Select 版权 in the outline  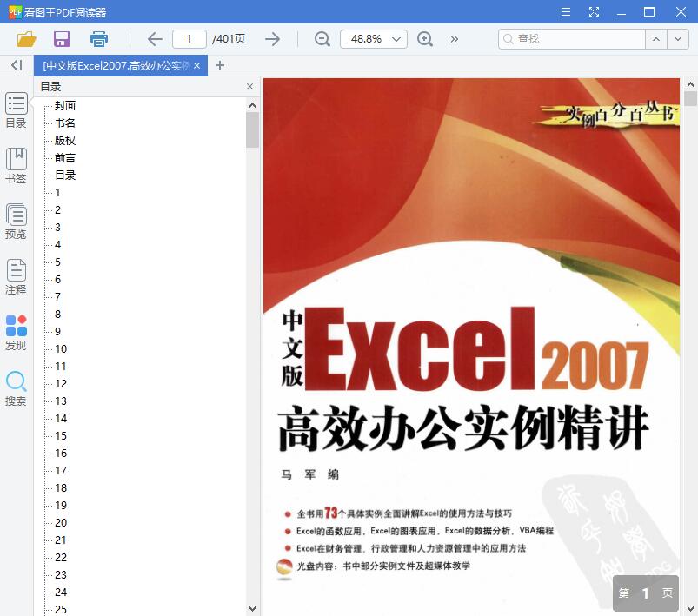point(65,140)
